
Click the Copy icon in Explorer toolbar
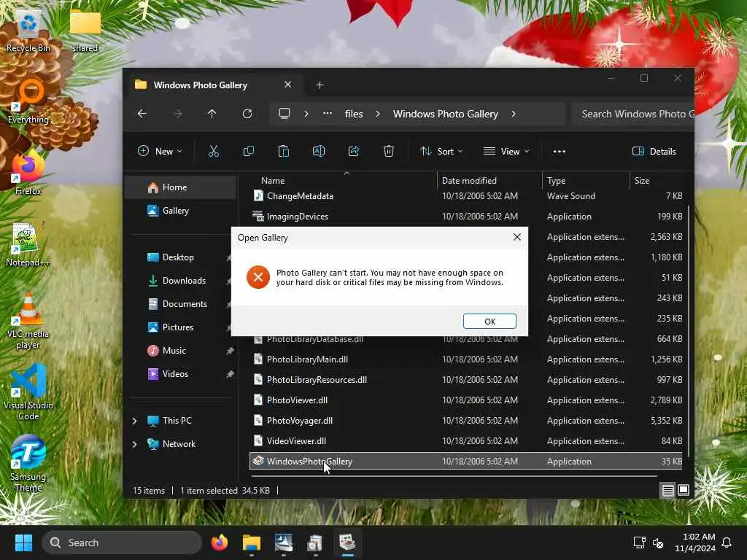click(x=248, y=152)
